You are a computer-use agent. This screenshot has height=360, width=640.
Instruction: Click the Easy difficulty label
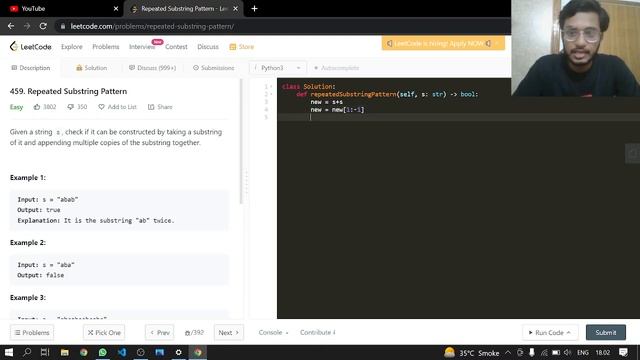(16, 107)
